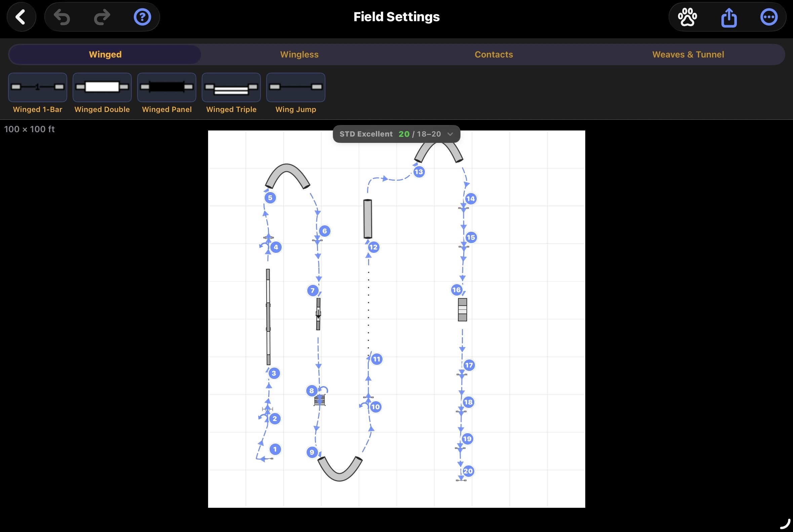Screen dimensions: 793x532
Task: Choose the Winged Panel jump
Action: pos(166,87)
